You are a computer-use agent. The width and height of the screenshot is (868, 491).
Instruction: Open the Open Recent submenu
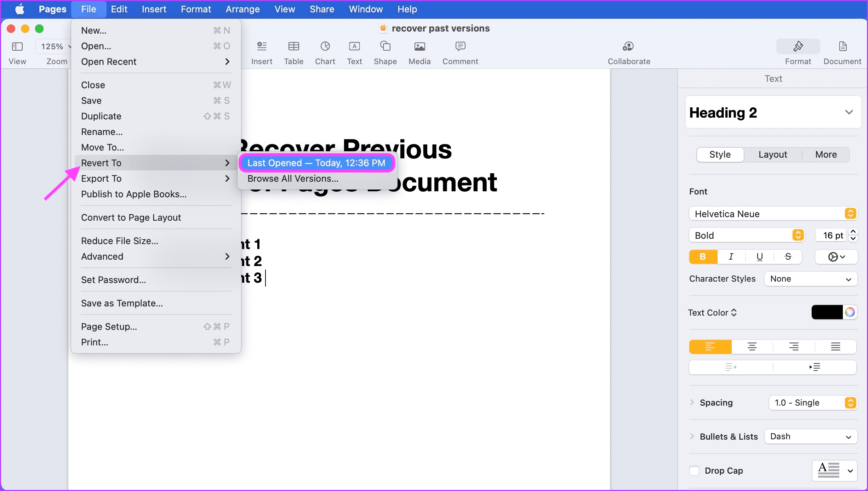[156, 62]
